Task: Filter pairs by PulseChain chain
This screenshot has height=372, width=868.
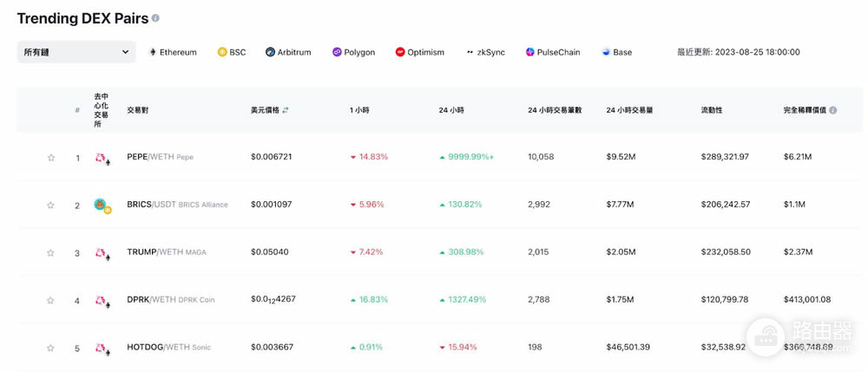Action: click(x=552, y=53)
